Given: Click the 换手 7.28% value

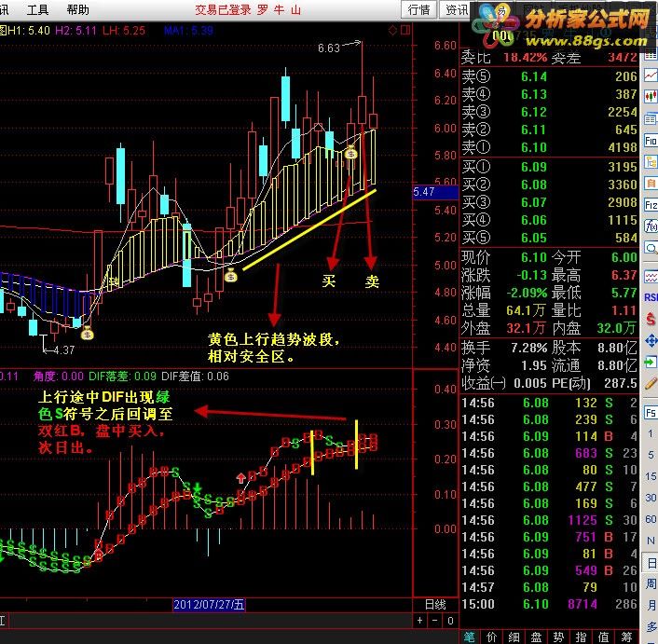Looking at the screenshot, I should 528,348.
